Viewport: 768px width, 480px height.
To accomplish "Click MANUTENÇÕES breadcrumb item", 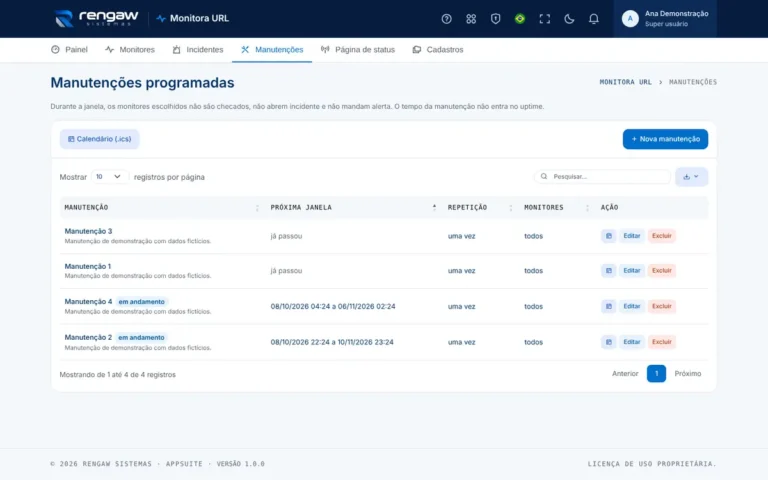I will point(693,82).
